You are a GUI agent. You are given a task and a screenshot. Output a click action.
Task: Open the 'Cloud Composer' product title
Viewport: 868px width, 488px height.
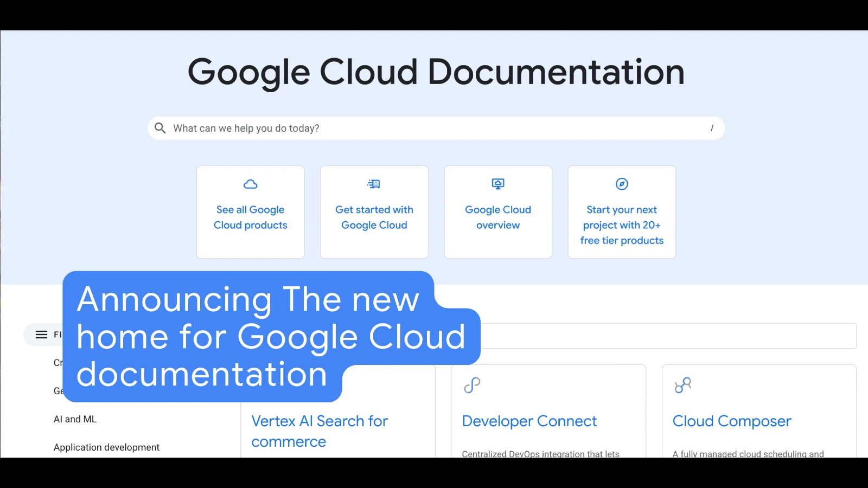pyautogui.click(x=731, y=421)
